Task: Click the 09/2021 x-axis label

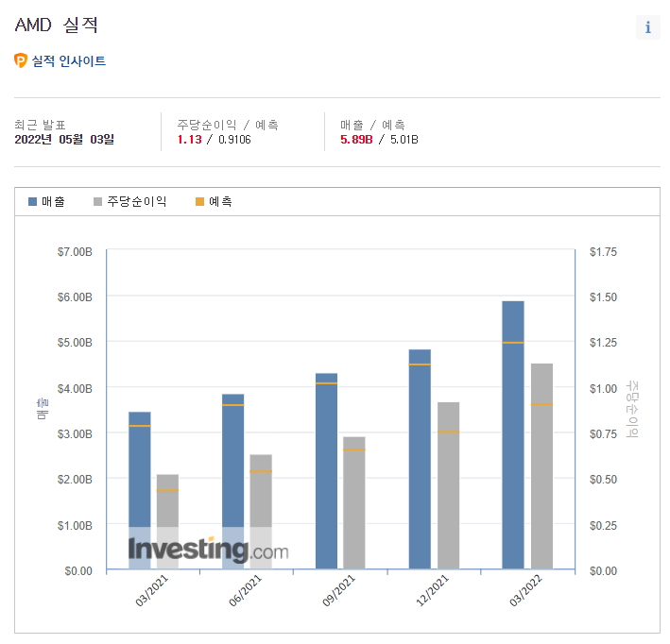Action: click(338, 590)
